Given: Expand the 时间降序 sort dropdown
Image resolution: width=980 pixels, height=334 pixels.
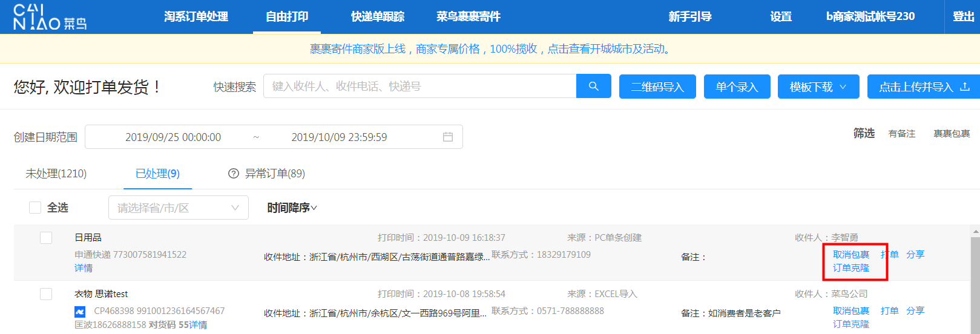Looking at the screenshot, I should point(292,208).
